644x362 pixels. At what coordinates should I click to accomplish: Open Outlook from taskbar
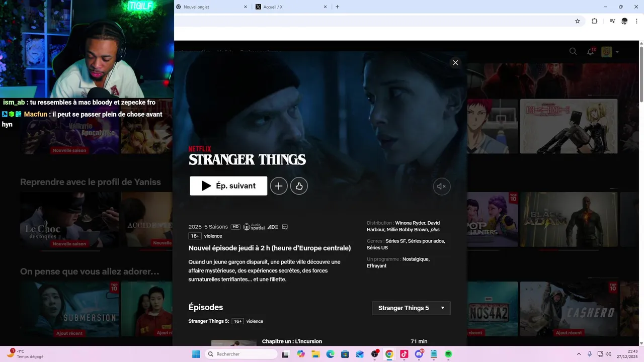(x=360, y=354)
